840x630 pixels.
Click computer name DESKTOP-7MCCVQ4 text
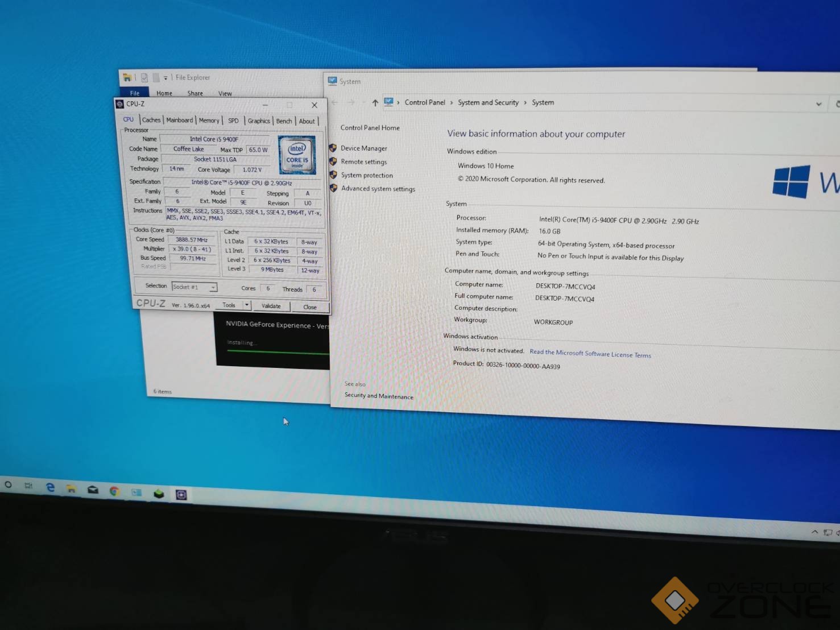point(565,287)
